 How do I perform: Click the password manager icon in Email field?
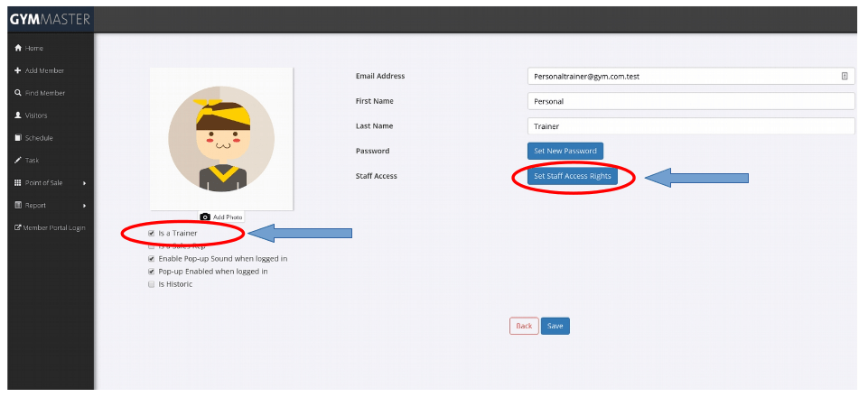click(x=844, y=77)
